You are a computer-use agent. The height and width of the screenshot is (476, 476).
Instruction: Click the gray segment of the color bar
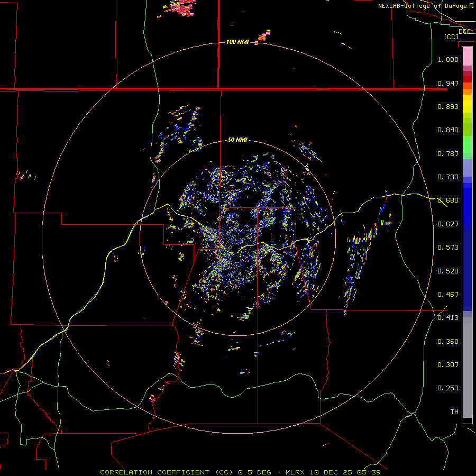tap(467, 368)
